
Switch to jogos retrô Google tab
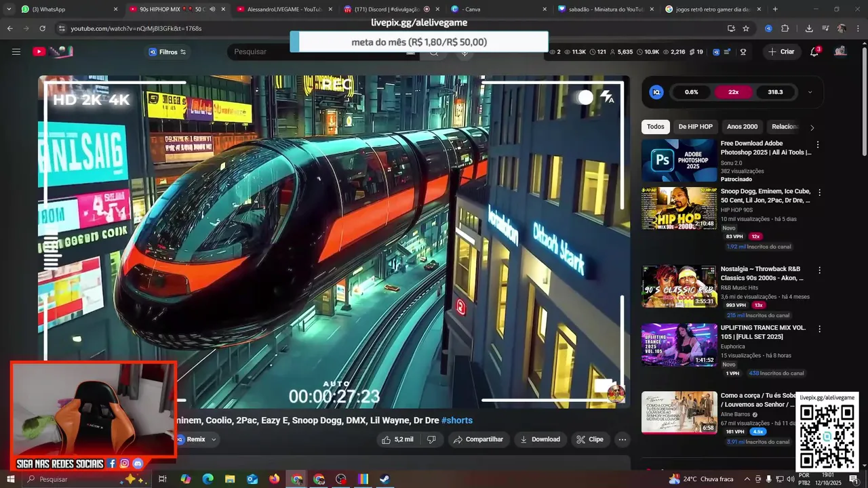pos(712,9)
